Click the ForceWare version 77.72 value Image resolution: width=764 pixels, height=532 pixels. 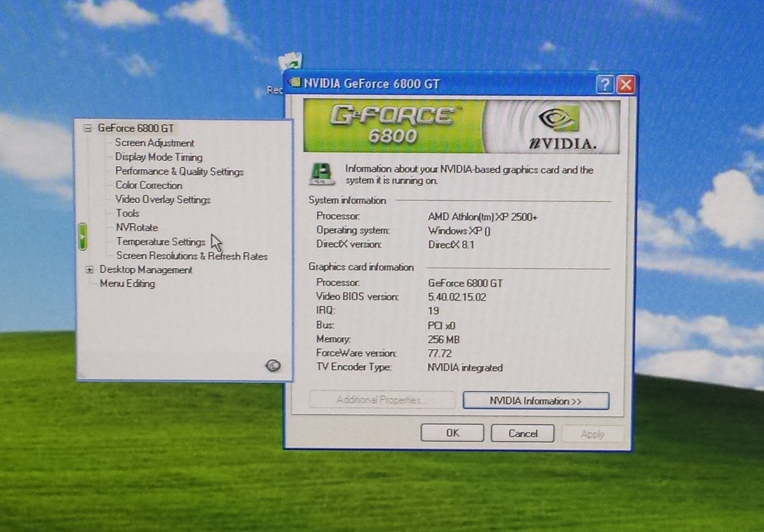pyautogui.click(x=440, y=353)
